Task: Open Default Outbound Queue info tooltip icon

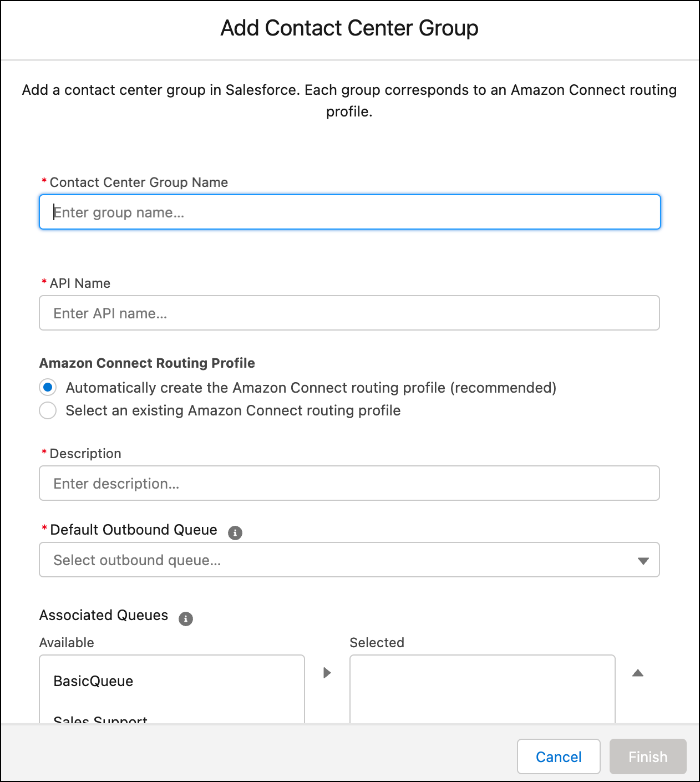Action: [235, 532]
